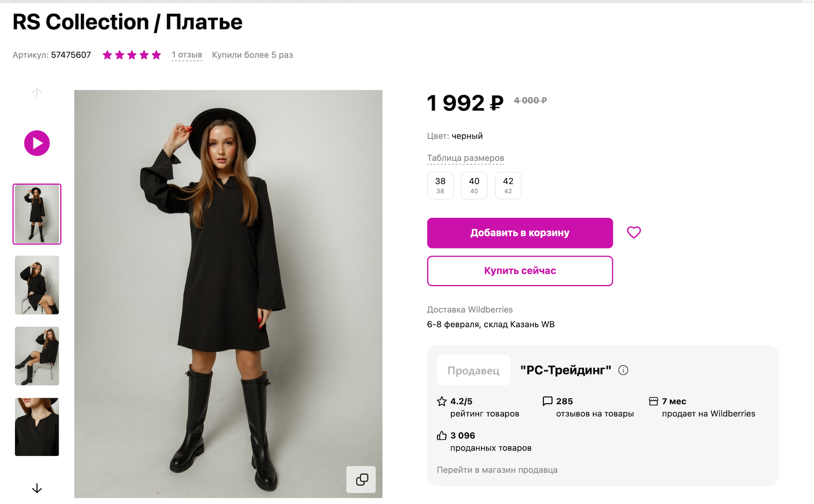Open the 1 отзыв reviews link
The height and width of the screenshot is (504, 814).
(x=187, y=55)
